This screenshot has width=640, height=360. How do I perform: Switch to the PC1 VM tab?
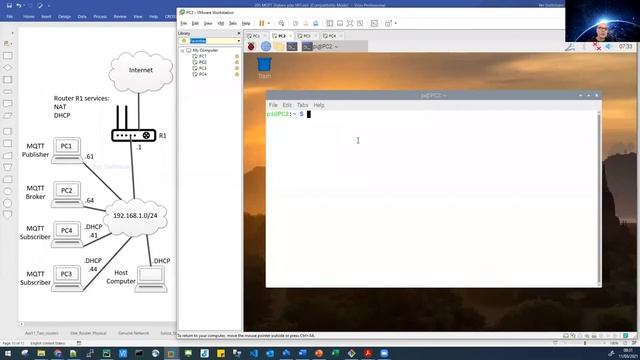pos(256,36)
